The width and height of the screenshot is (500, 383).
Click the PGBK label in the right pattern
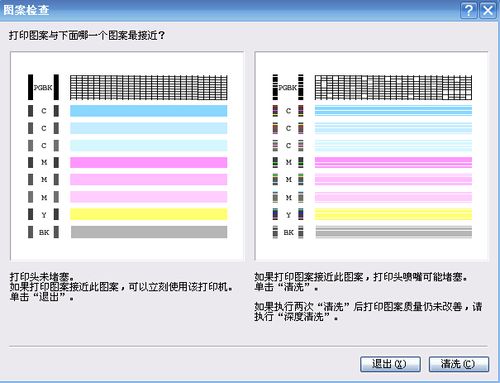288,88
